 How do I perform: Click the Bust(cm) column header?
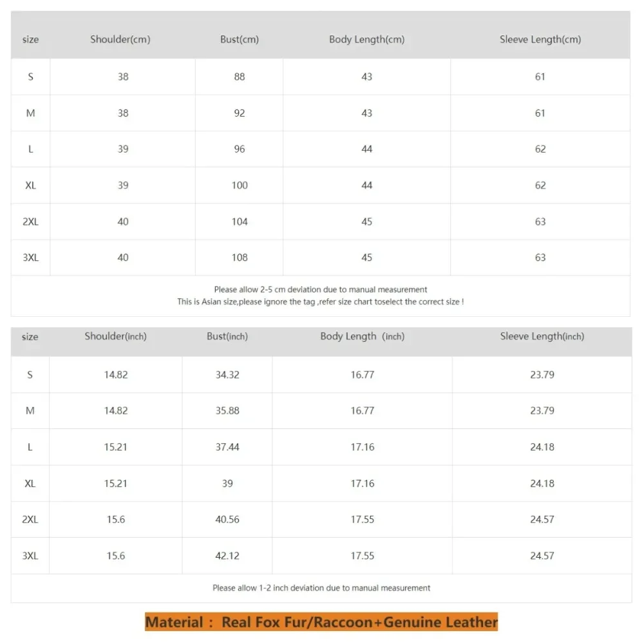(240, 39)
